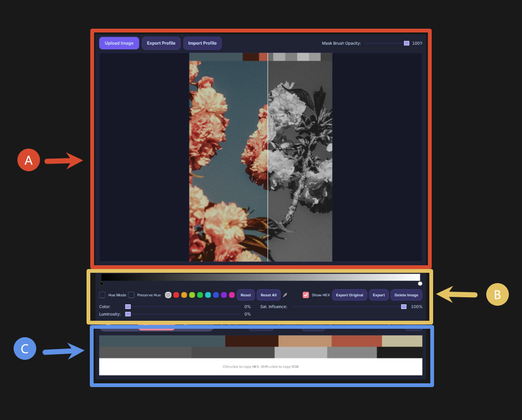Uncheck the Show HEX checkbox
The width and height of the screenshot is (522, 420).
point(306,295)
